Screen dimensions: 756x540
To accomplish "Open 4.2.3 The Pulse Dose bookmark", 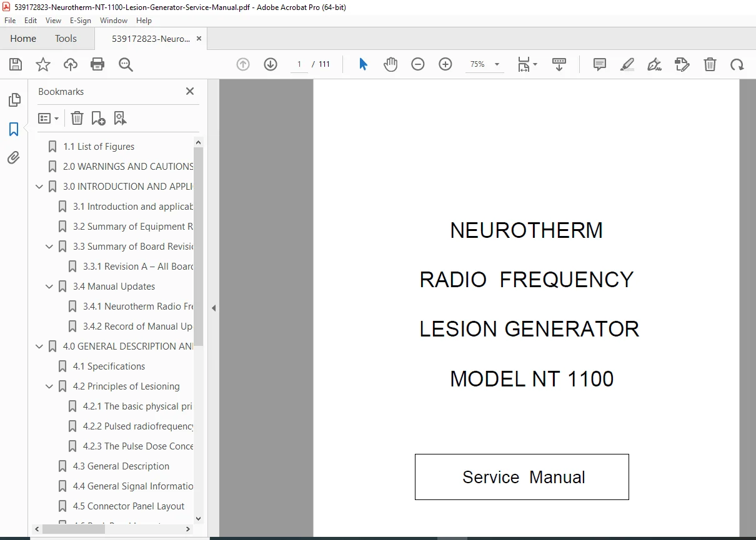I will coord(138,446).
